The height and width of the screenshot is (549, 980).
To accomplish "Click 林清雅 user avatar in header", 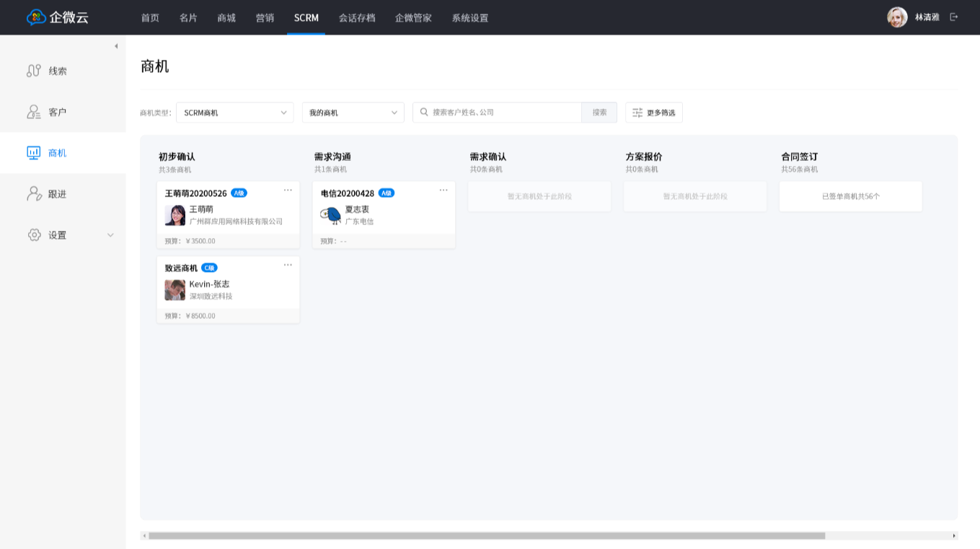I will point(897,17).
